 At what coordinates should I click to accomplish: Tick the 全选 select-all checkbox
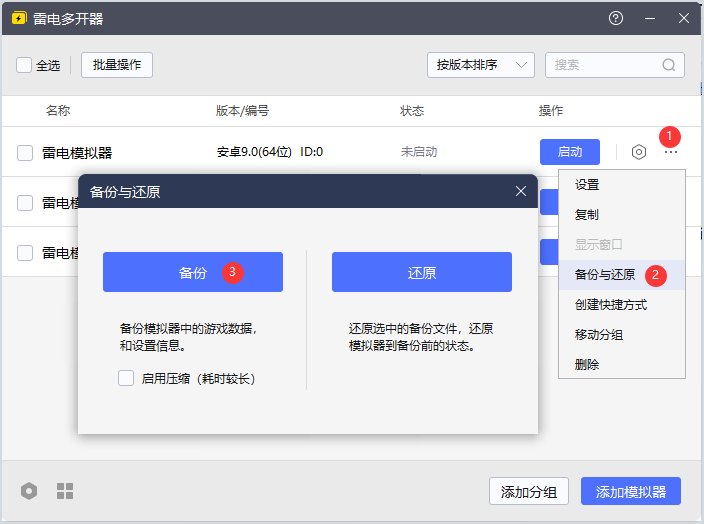click(x=24, y=65)
